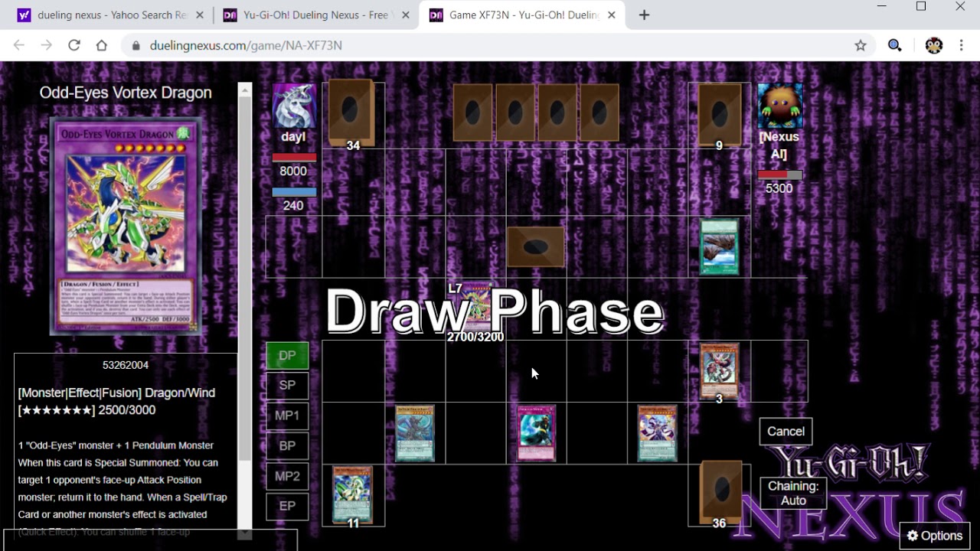
Task: Click the opponent's face-up field spell card
Action: (719, 247)
